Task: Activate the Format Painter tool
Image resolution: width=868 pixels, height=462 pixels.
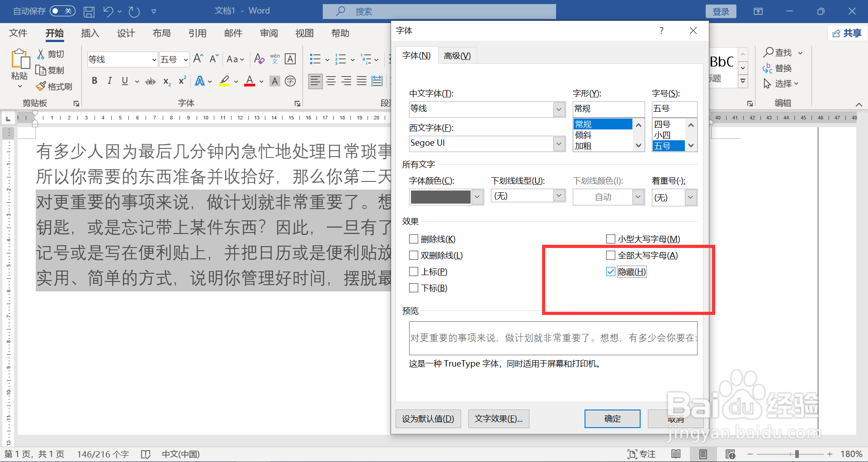Action: click(54, 86)
